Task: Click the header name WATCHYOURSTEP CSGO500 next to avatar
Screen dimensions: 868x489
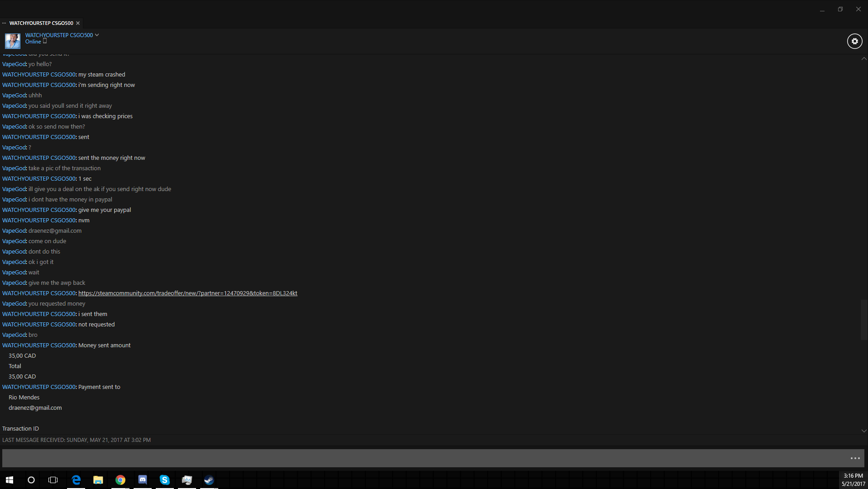Action: [59, 35]
